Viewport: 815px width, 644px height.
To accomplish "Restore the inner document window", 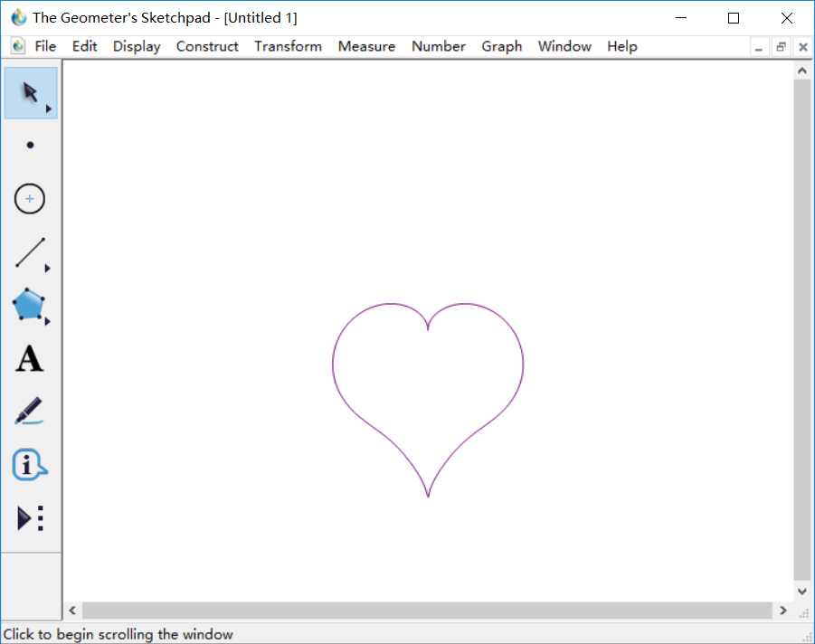I will tap(781, 47).
